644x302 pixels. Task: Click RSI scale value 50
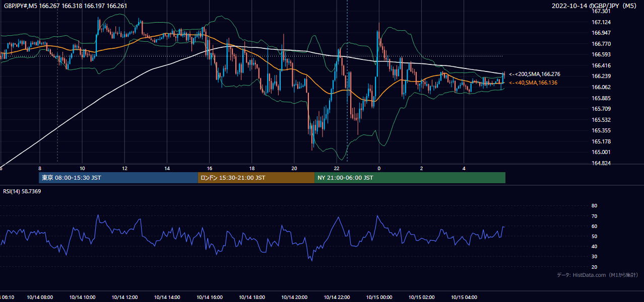coord(594,236)
